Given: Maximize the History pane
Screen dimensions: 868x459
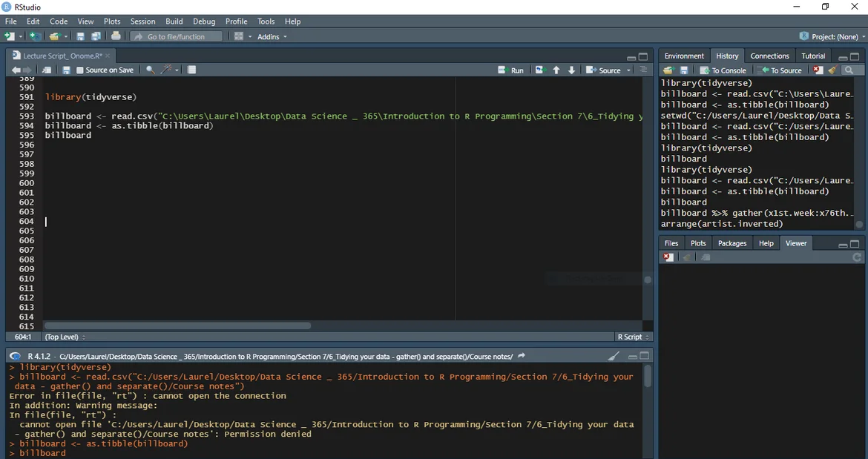Looking at the screenshot, I should click(856, 56).
